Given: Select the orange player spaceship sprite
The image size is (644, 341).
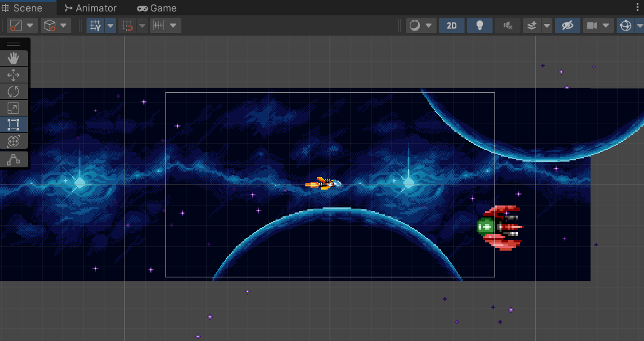Looking at the screenshot, I should (323, 183).
